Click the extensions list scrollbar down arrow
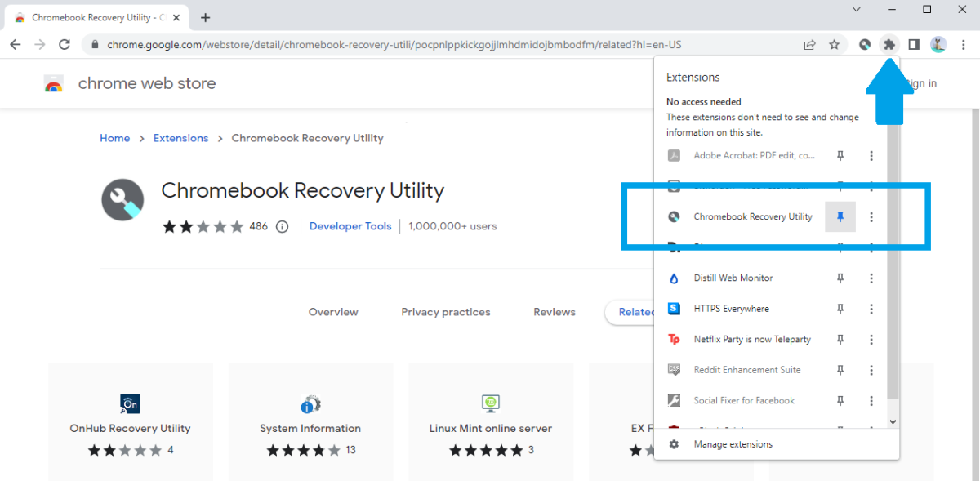Image resolution: width=980 pixels, height=481 pixels. pos(893,421)
